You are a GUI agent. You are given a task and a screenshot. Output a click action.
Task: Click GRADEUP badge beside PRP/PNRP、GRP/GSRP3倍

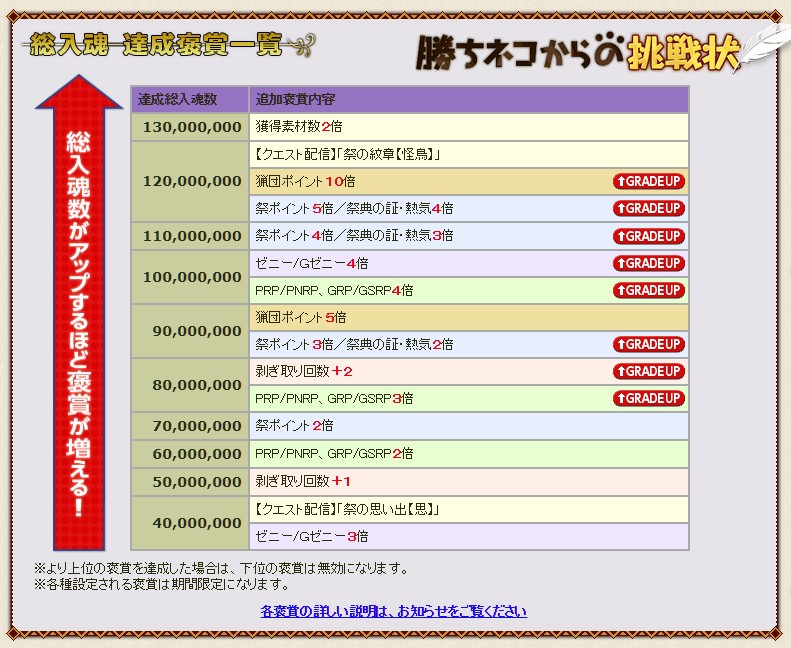point(649,398)
